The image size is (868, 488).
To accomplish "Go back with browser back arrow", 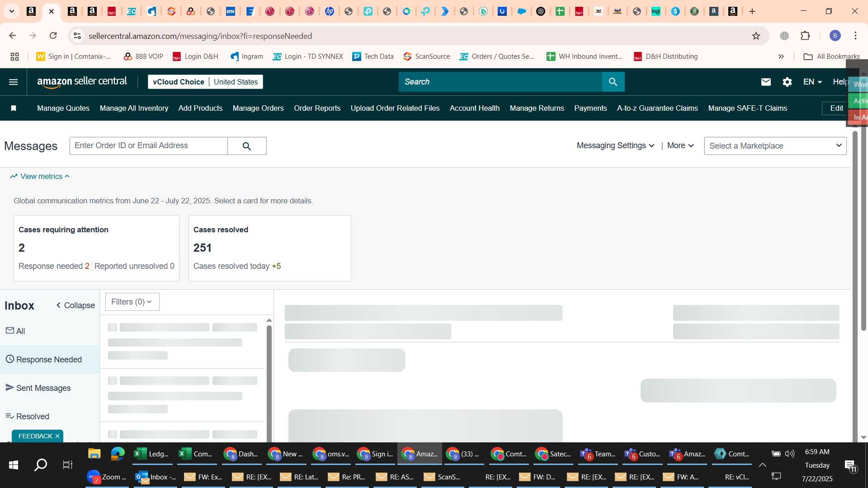I will tap(13, 36).
